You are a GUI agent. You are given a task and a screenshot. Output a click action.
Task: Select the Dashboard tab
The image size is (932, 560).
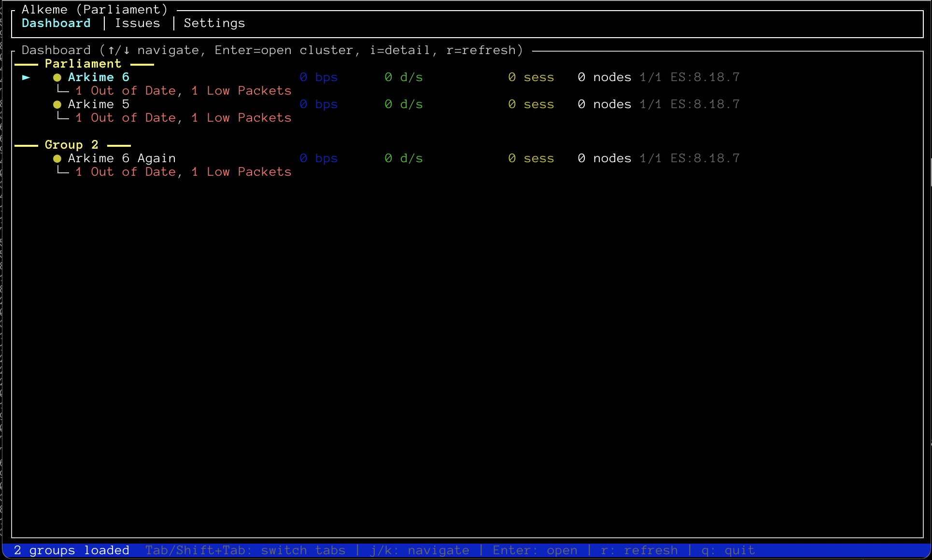click(56, 23)
